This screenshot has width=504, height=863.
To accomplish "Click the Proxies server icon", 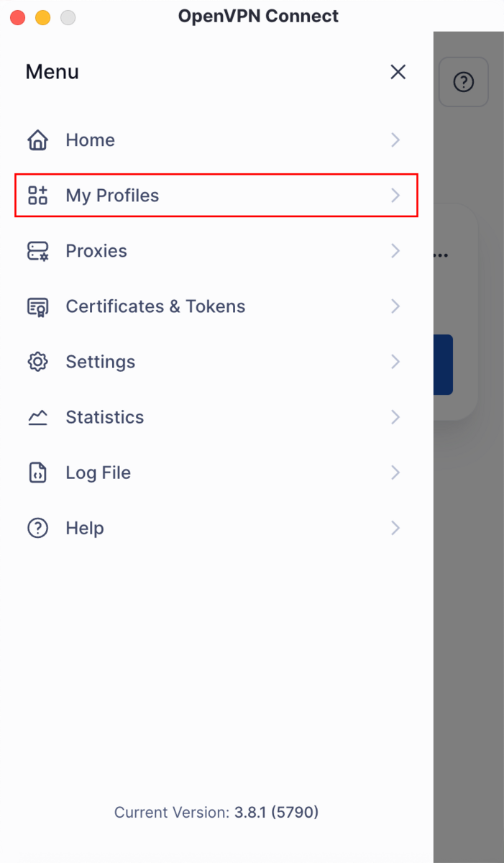I will point(37,251).
